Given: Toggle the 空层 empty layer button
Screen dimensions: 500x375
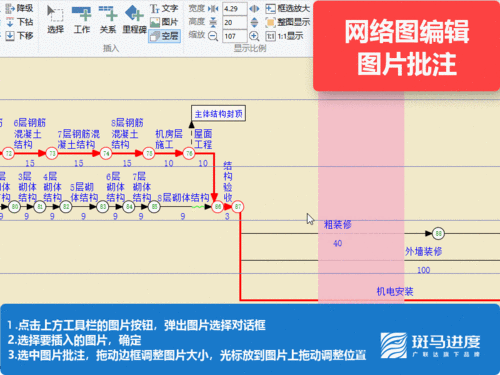Looking at the screenshot, I should [164, 36].
